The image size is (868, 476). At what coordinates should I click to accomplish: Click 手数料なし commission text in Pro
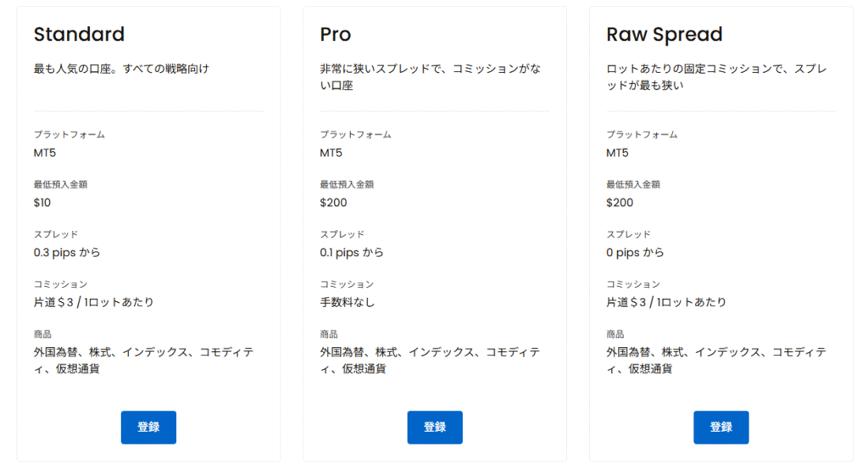point(347,302)
